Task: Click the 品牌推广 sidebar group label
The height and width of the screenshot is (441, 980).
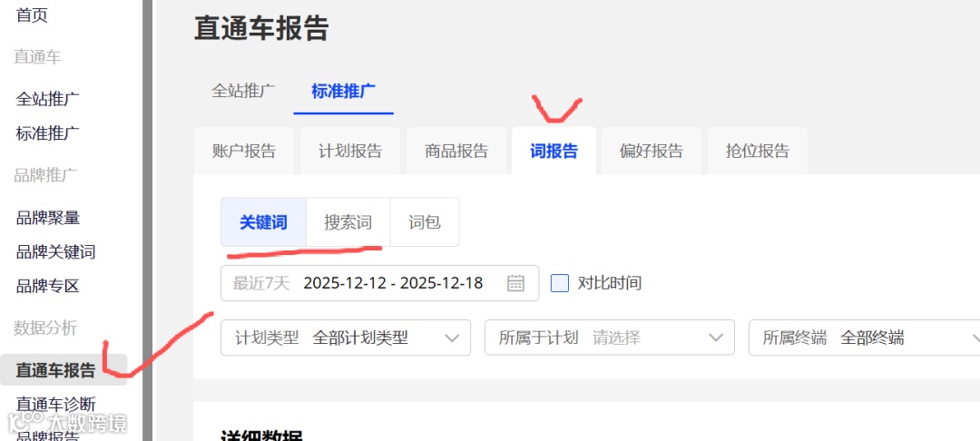Action: pyautogui.click(x=45, y=175)
